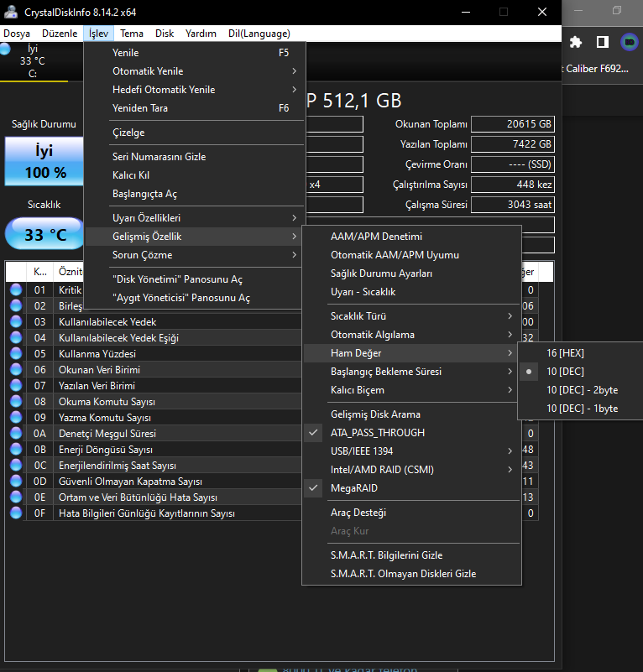
Task: Open "Disk Yönetimi" Panosunu Aç
Action: 195,279
